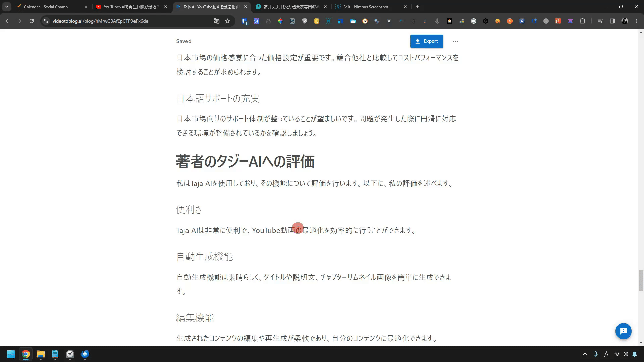The image size is (644, 362).
Task: Click the blue Export button
Action: coord(426,41)
